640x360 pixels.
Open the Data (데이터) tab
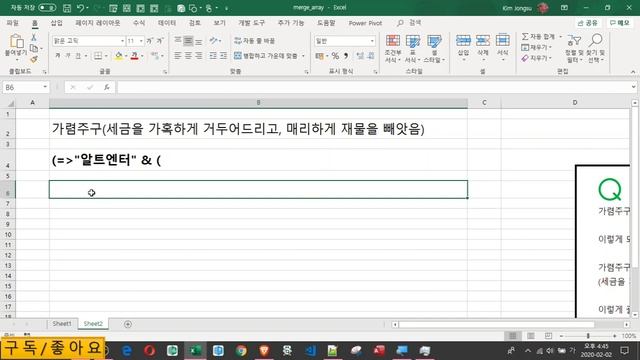[167, 23]
